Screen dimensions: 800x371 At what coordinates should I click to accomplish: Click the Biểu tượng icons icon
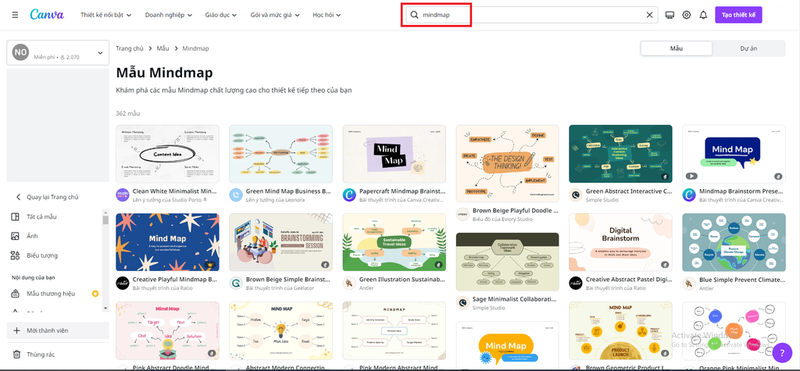click(15, 256)
